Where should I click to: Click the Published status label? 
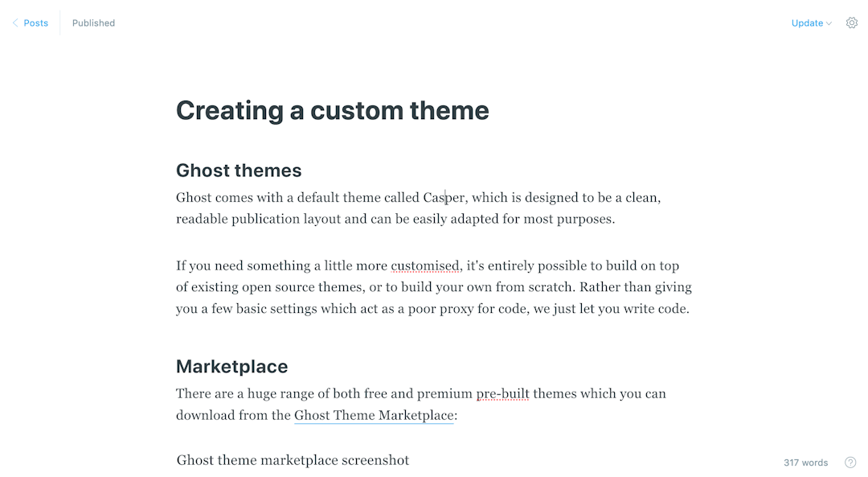click(x=93, y=23)
